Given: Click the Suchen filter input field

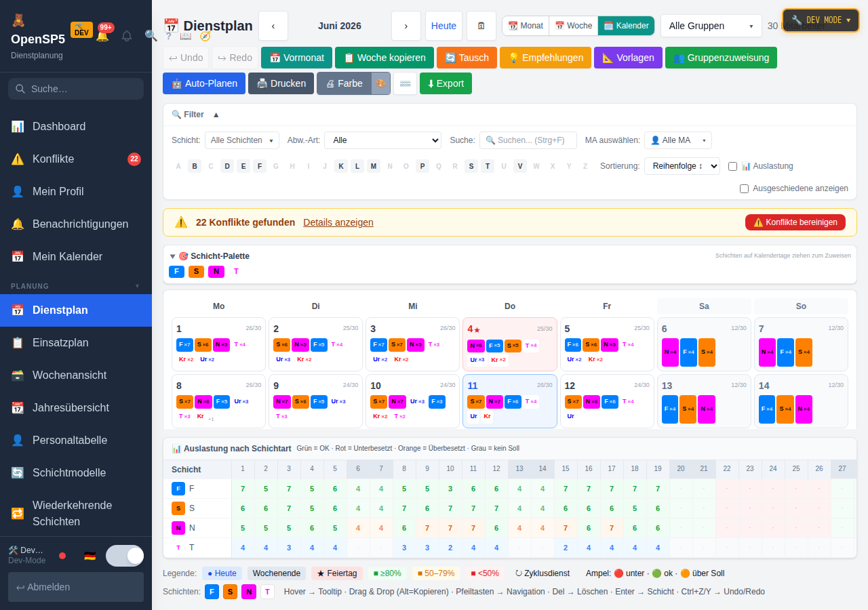Looking at the screenshot, I should click(x=528, y=140).
